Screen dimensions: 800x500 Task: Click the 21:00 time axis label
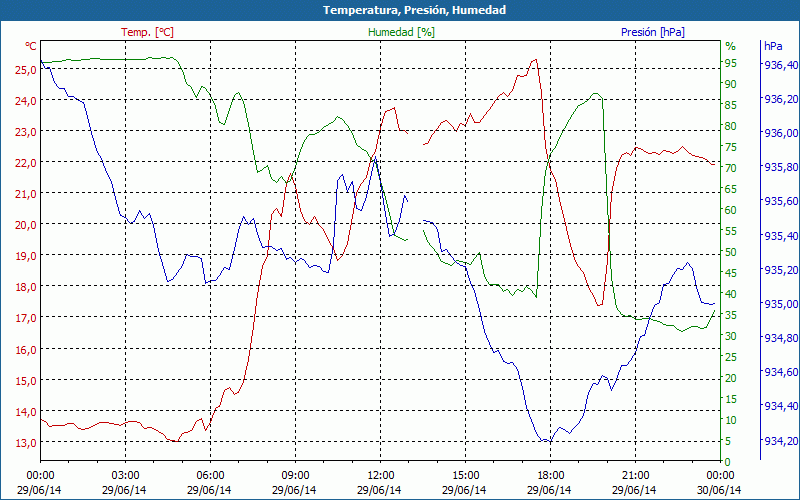(635, 477)
